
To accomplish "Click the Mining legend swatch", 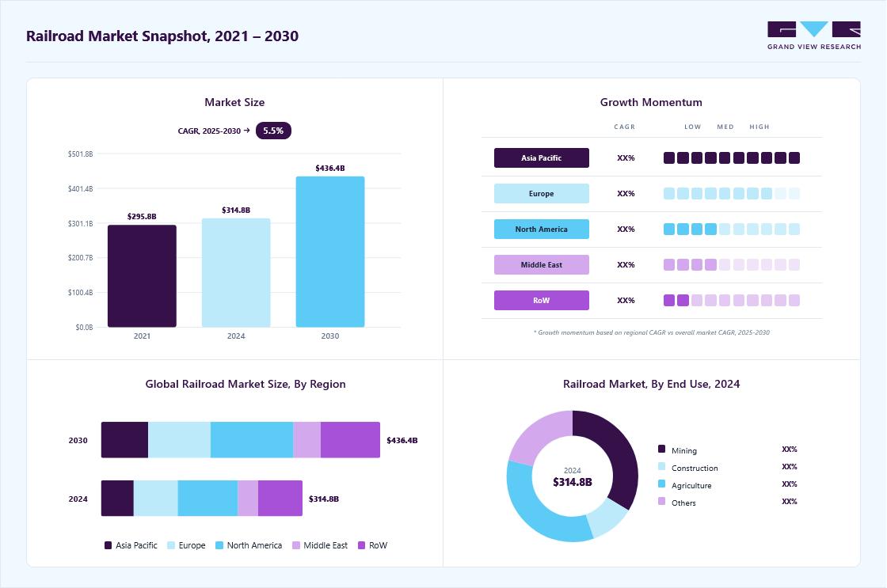I will coord(662,449).
